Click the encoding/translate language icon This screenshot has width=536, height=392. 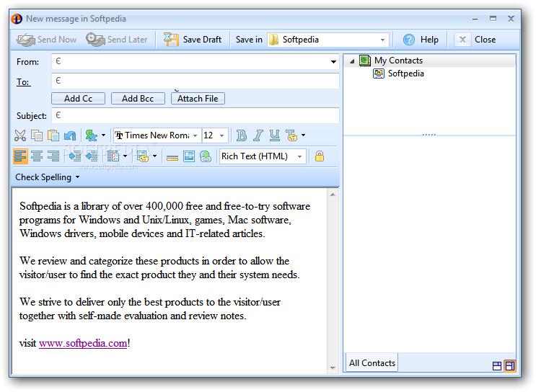(92, 135)
